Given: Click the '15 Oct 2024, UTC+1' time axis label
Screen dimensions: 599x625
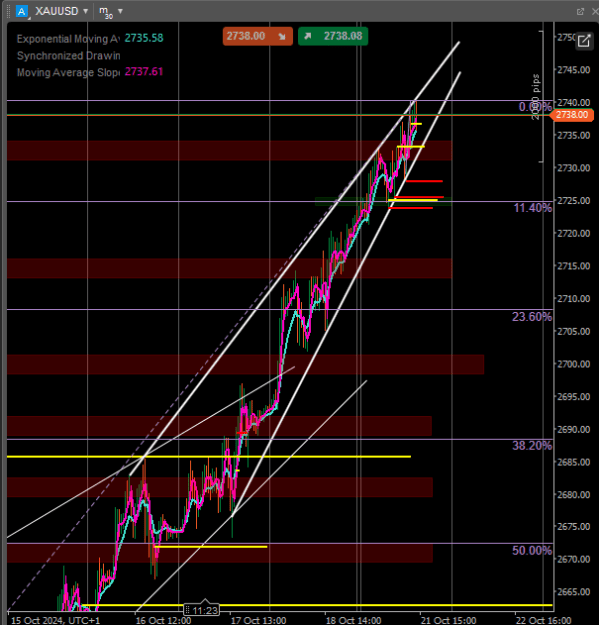Looking at the screenshot, I should pyautogui.click(x=55, y=620).
